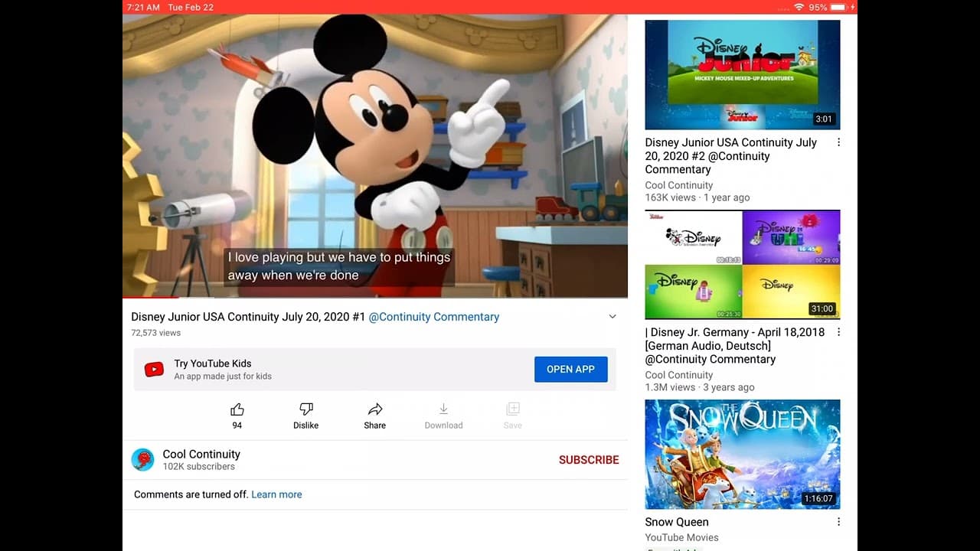Expand the video description chevron
The height and width of the screenshot is (551, 980).
coord(612,317)
